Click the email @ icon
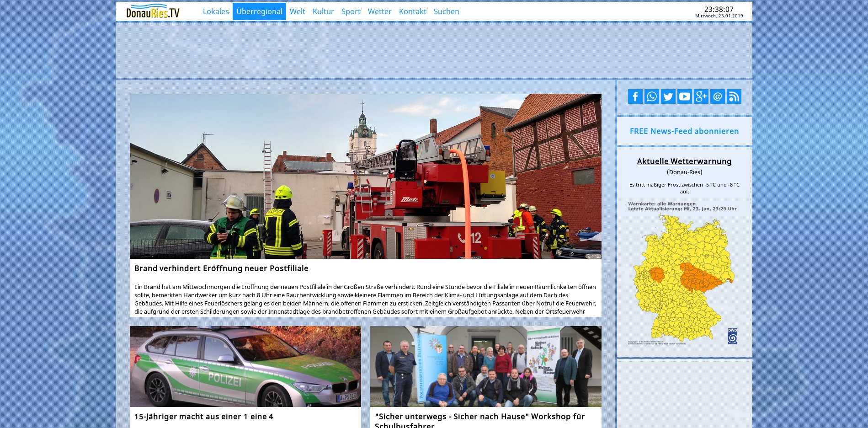 717,96
